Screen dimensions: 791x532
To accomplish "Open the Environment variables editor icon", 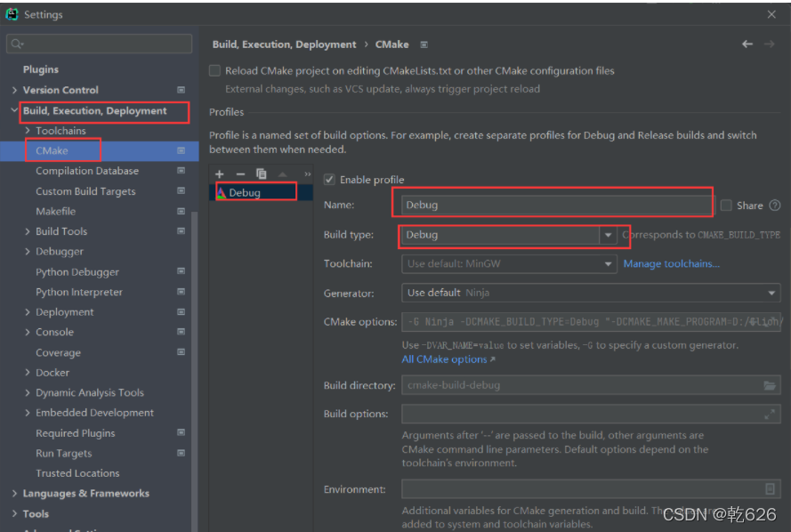I will [770, 489].
